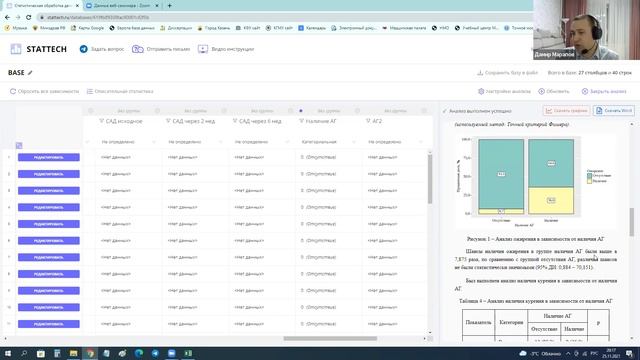The image size is (640, 360).
Task: Open the analysis settings gear icon
Action: click(x=481, y=91)
